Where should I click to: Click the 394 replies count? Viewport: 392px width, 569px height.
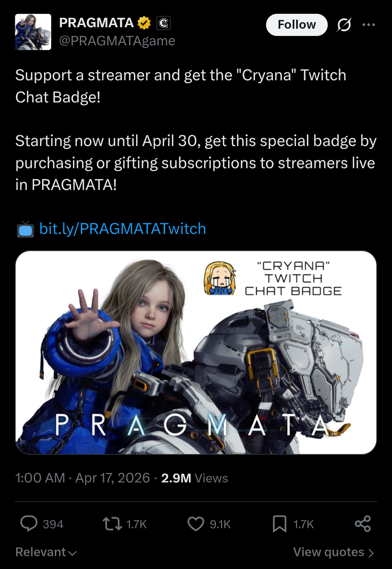coord(53,524)
